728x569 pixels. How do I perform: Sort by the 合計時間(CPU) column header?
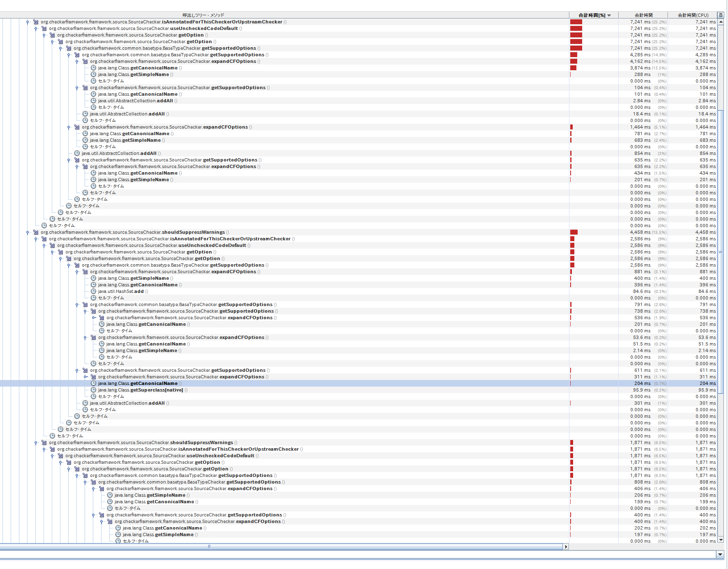pyautogui.click(x=693, y=15)
